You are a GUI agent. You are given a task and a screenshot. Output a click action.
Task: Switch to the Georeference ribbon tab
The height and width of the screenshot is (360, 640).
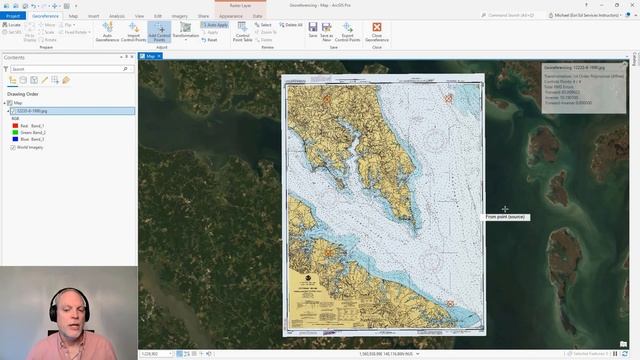click(45, 16)
